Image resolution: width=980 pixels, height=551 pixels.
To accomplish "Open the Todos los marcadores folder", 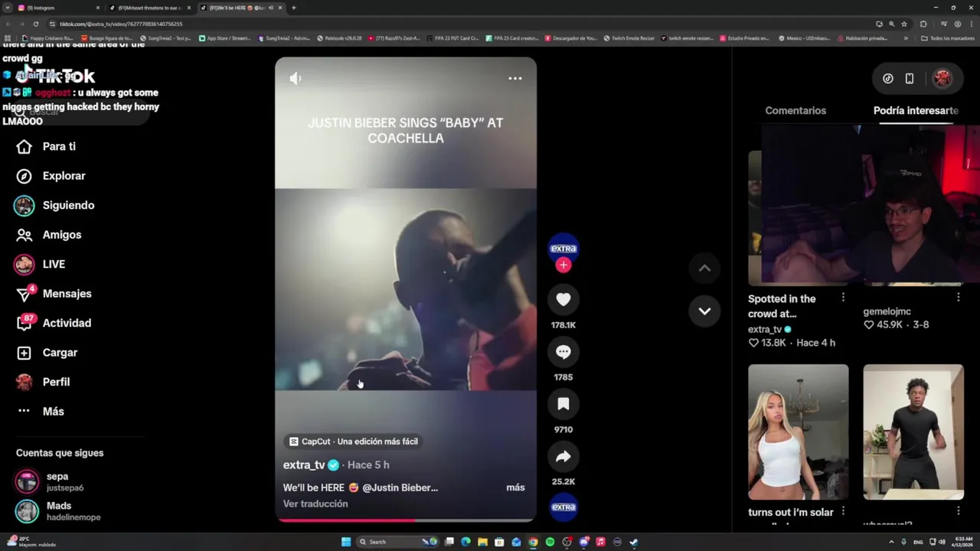I will point(947,38).
